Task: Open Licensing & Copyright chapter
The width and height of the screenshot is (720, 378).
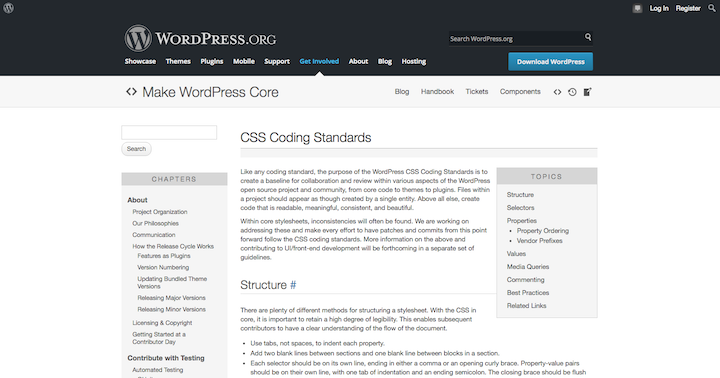Action: pos(162,323)
